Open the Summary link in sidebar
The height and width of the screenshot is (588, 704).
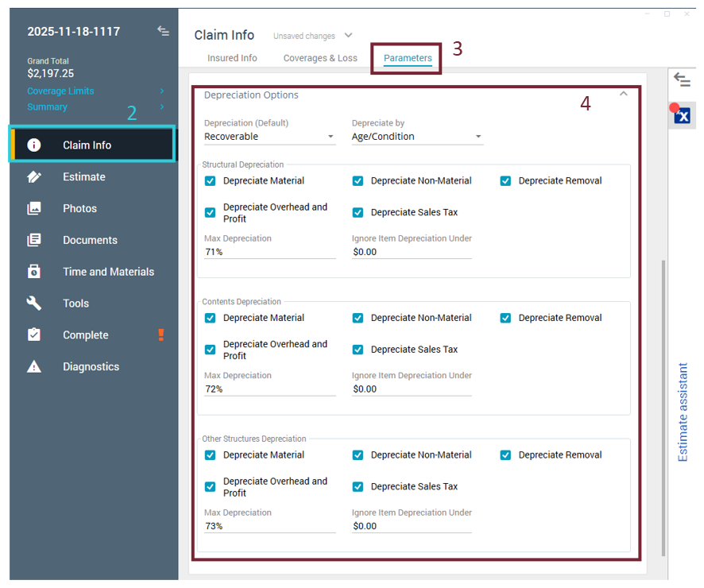[48, 107]
